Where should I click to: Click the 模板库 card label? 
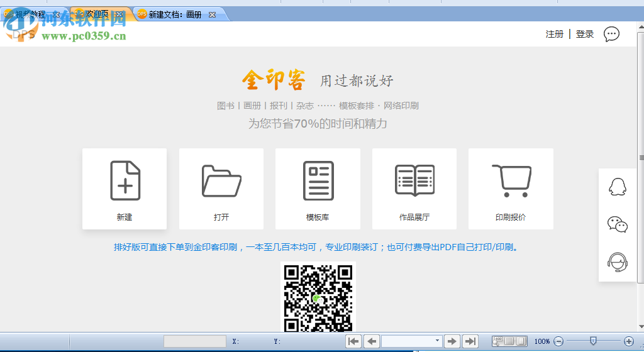click(x=318, y=217)
